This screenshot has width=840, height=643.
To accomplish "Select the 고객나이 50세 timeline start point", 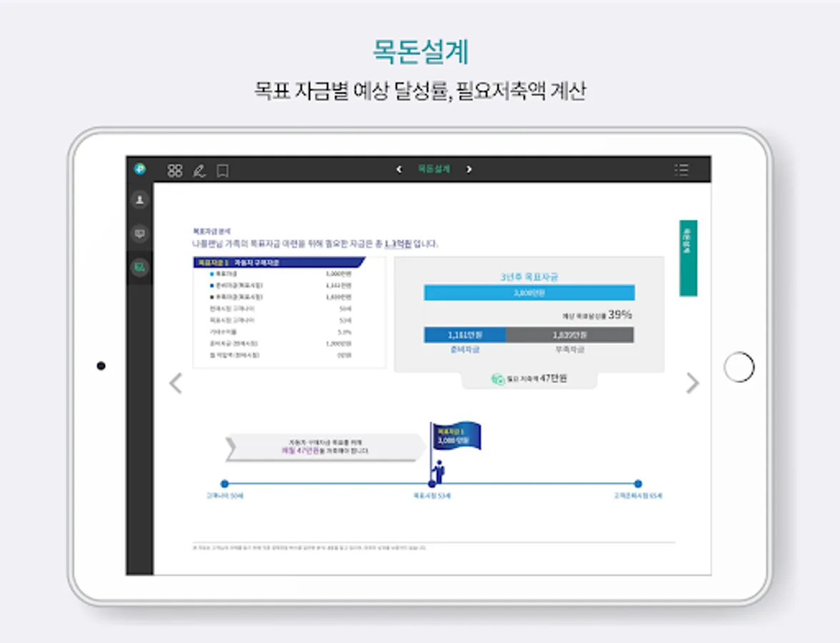I will [x=224, y=484].
